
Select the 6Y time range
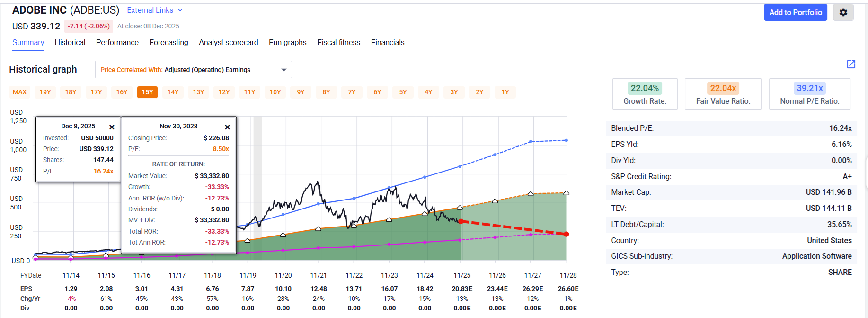pos(378,92)
